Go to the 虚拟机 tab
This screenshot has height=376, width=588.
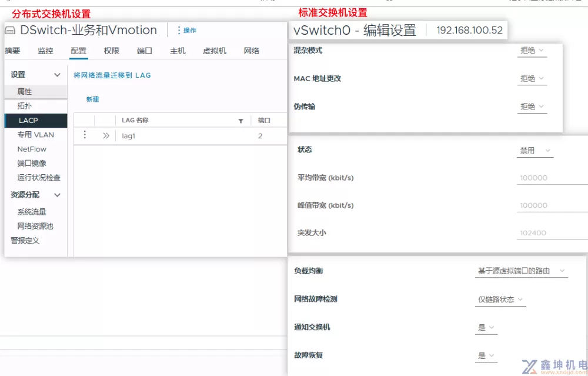[215, 51]
